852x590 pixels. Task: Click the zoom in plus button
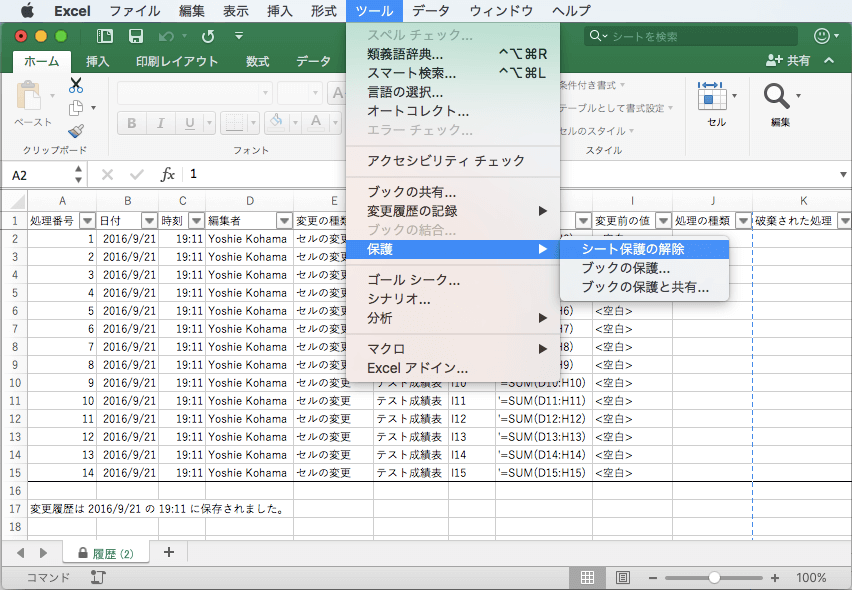775,578
